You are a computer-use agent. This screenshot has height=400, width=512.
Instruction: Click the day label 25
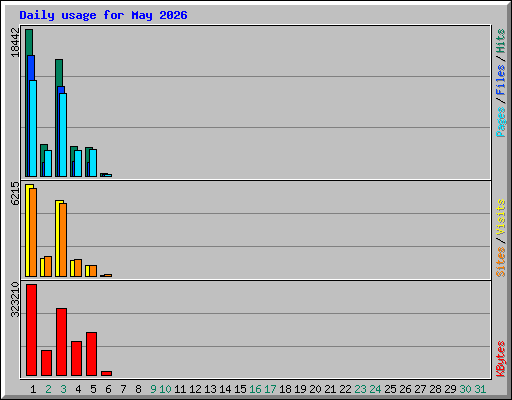390,389
